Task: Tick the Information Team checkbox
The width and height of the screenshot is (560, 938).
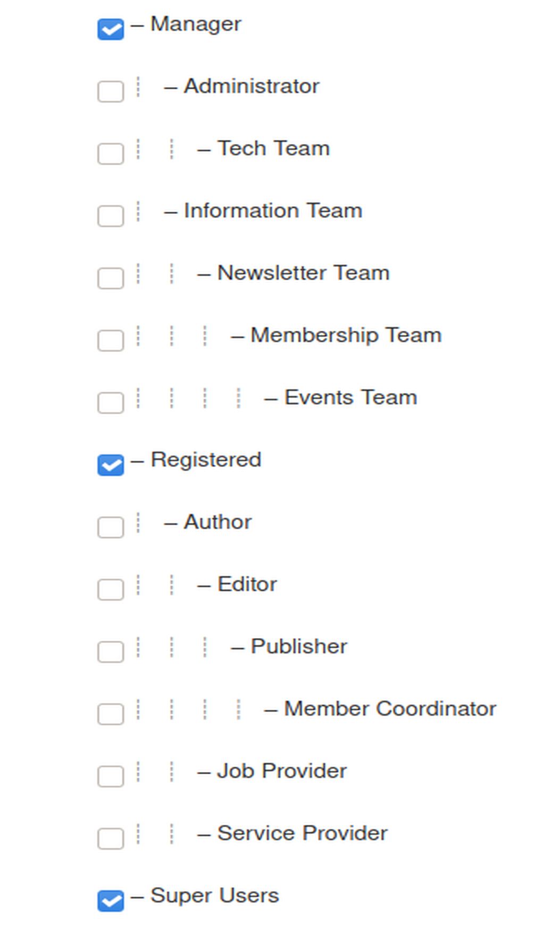Action: coord(111,216)
